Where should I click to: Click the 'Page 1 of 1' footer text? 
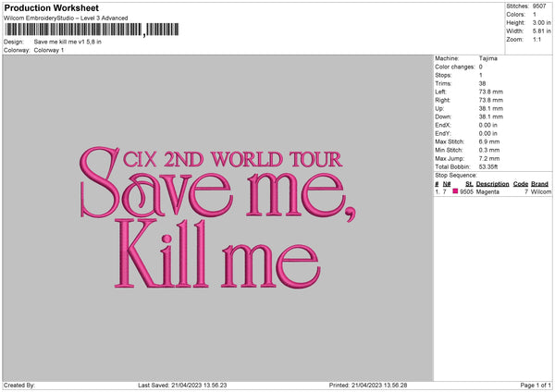[x=536, y=386]
